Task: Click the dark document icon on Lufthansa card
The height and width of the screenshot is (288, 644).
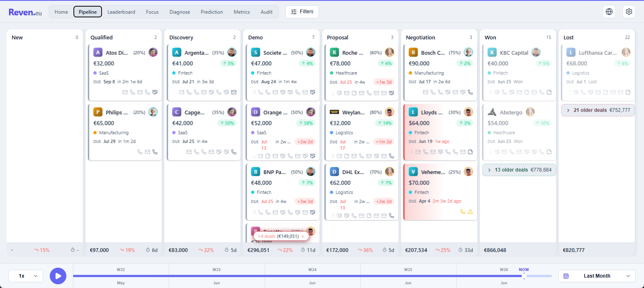Action: [628, 92]
